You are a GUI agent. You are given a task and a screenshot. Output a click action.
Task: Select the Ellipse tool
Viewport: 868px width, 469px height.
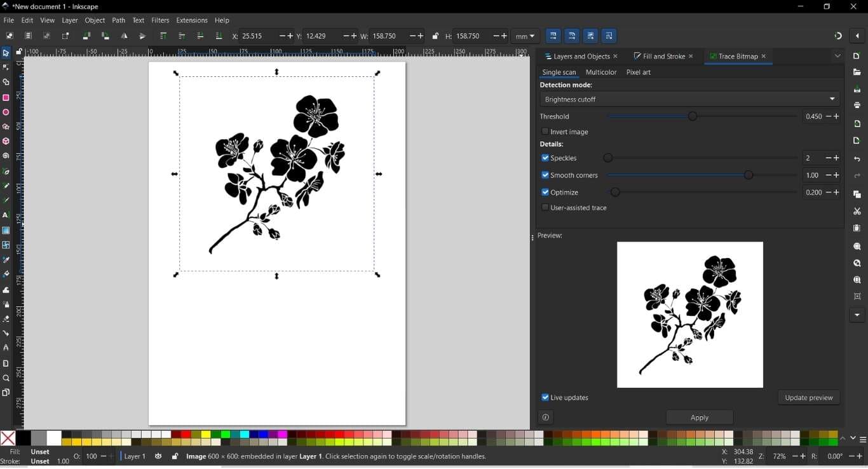(x=6, y=112)
